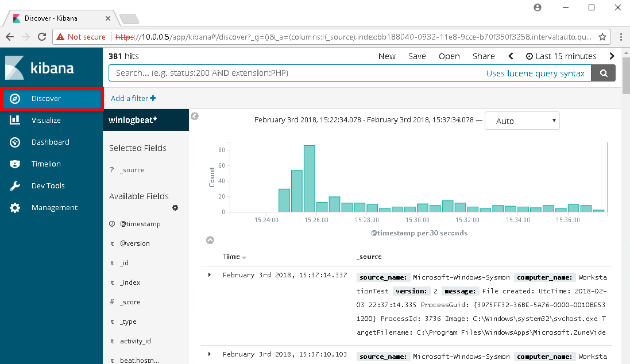Viewport: 630px width, 364px height.
Task: Click the page vertical scrollbar thumb
Action: click(626, 76)
